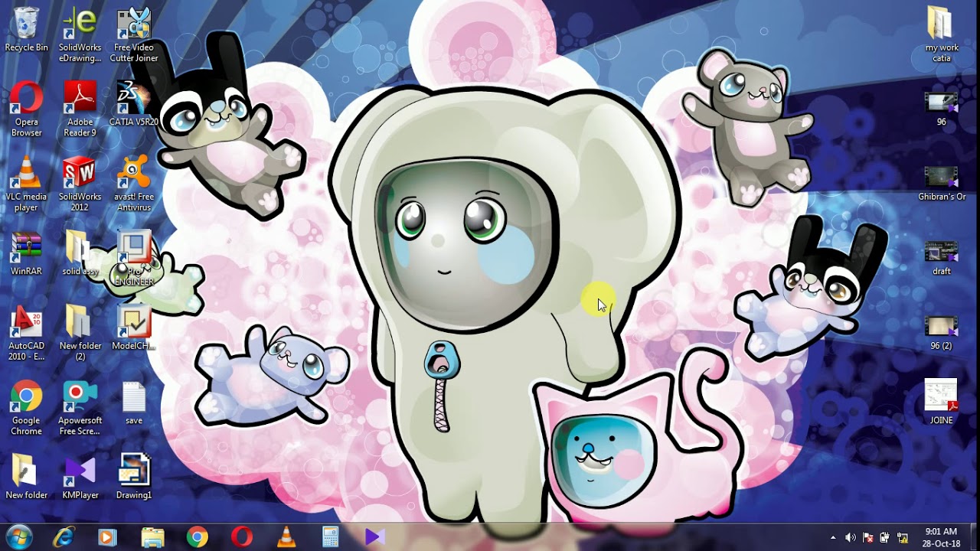Select the Apowersoft Free Screen recorder icon
980x551 pixels.
(80, 408)
